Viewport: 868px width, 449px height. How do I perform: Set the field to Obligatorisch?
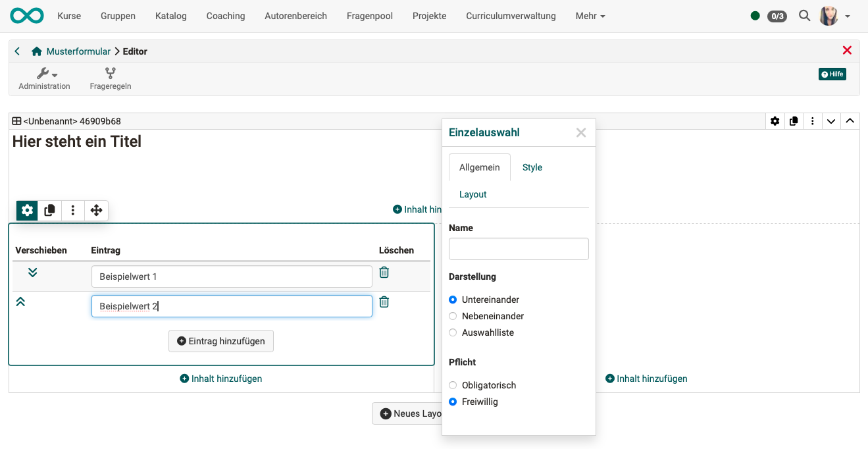pos(453,385)
